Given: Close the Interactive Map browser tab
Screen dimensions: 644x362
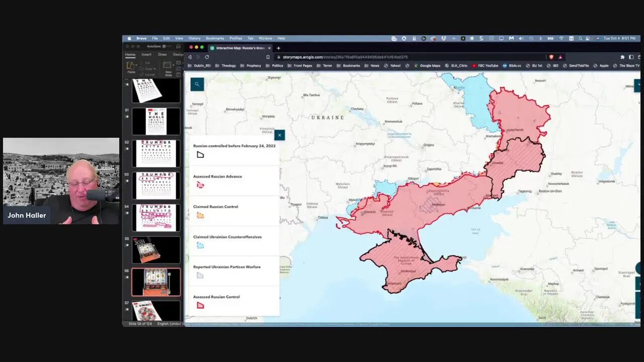Looking at the screenshot, I should (x=269, y=48).
